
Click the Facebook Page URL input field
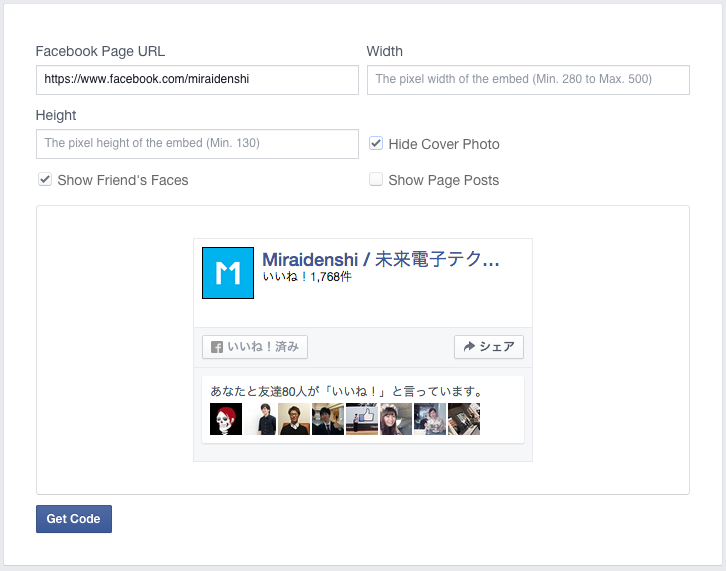point(197,80)
